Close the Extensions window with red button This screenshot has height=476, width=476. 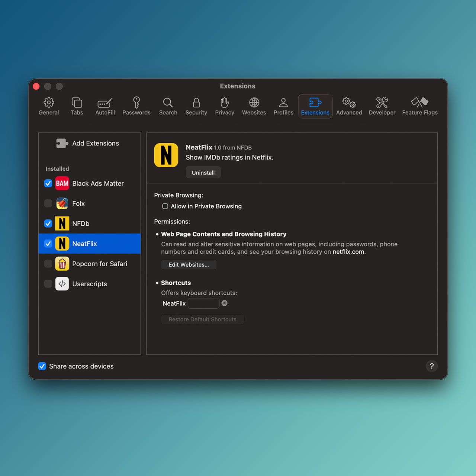36,86
